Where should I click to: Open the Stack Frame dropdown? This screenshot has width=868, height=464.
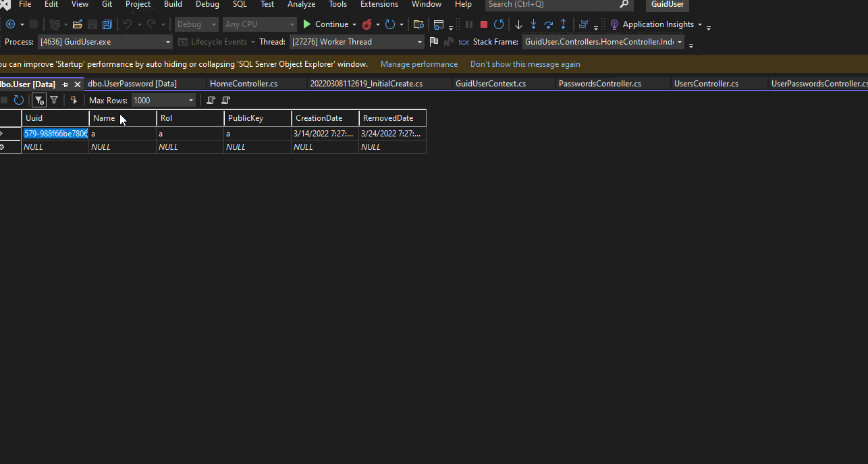[679, 42]
